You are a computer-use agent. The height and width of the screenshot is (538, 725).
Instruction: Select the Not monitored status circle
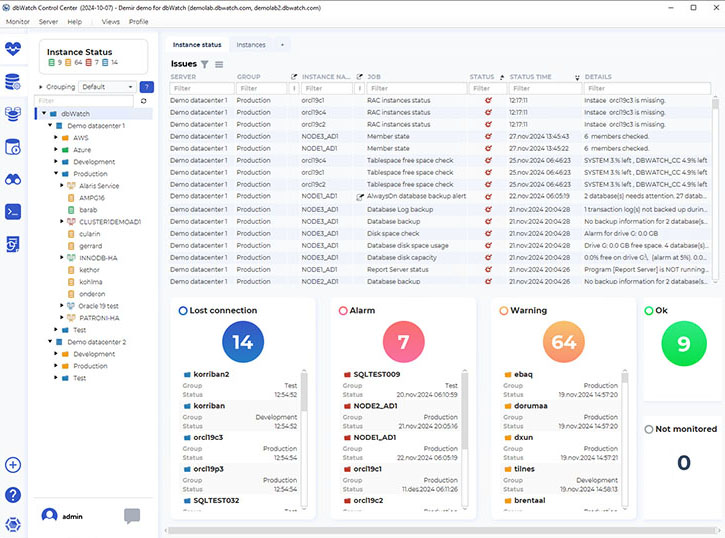click(649, 429)
